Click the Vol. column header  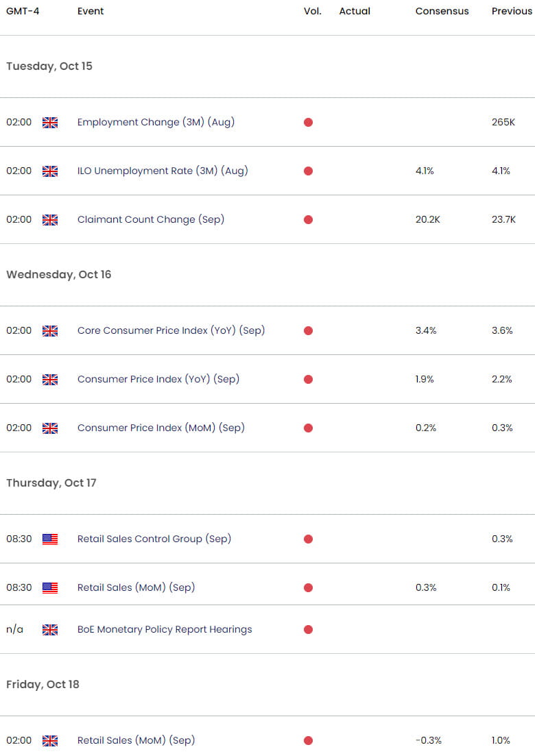pos(313,11)
